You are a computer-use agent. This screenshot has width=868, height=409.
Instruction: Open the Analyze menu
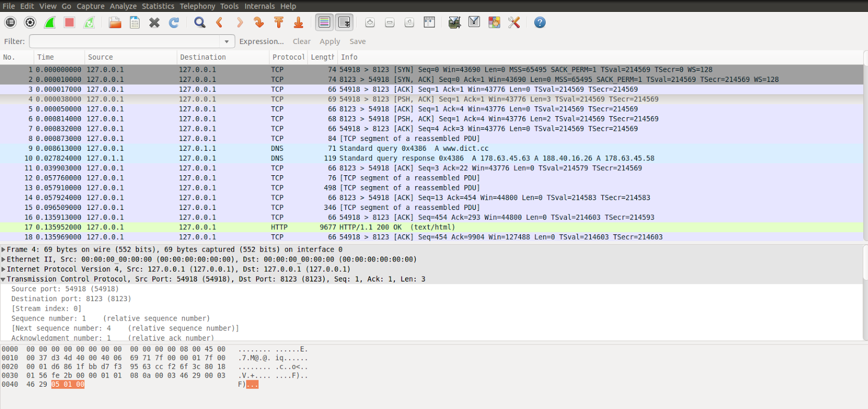pos(123,6)
